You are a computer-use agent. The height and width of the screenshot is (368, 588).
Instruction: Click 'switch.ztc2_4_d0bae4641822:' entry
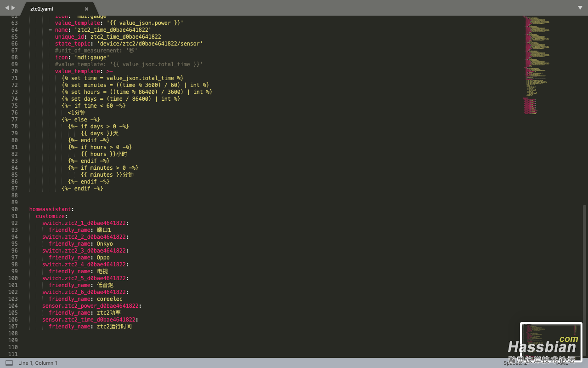click(x=85, y=264)
